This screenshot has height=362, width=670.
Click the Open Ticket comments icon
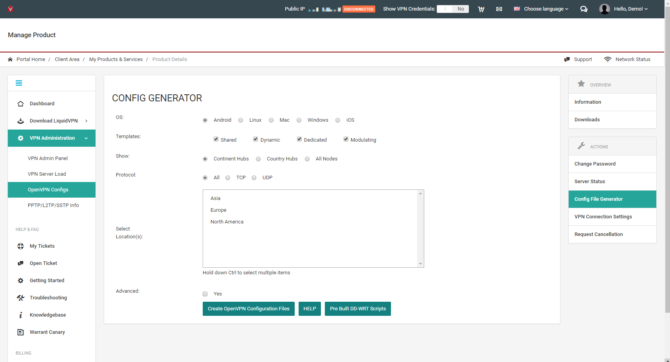[20, 263]
